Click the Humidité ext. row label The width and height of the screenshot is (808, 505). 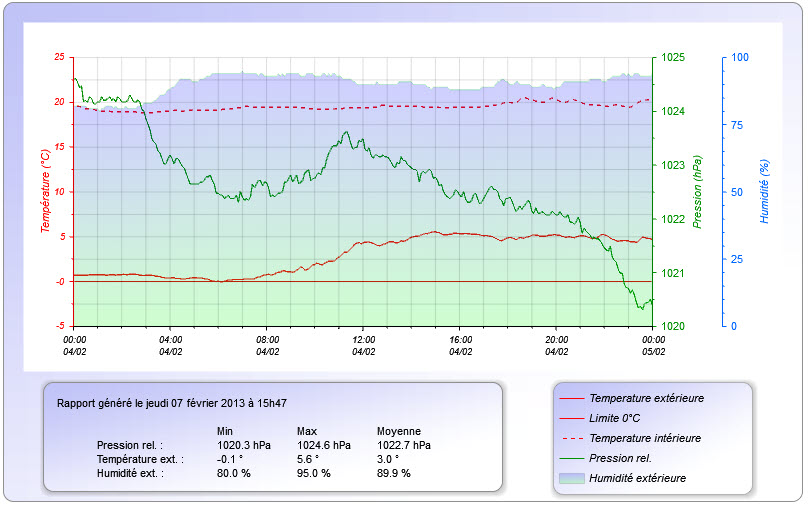click(130, 473)
